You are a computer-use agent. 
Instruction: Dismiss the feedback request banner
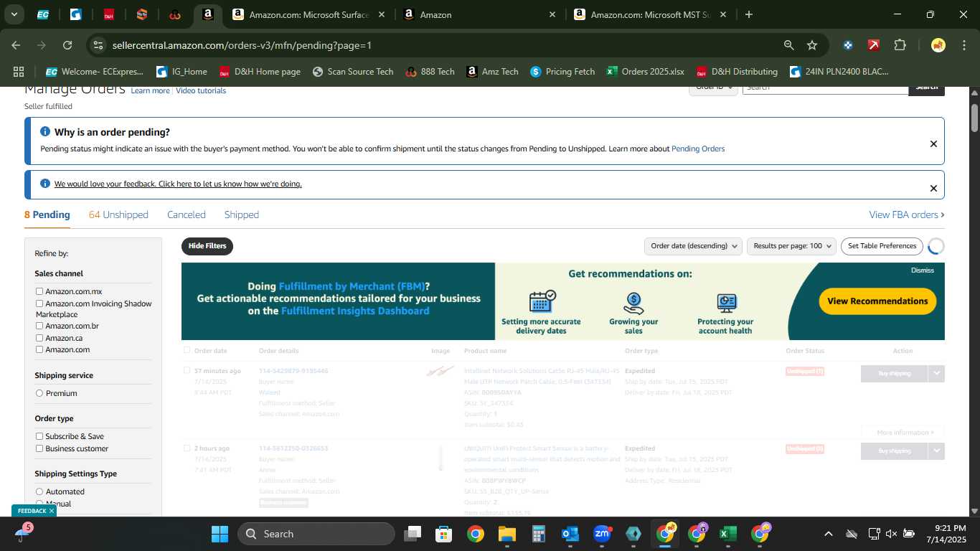click(x=933, y=188)
